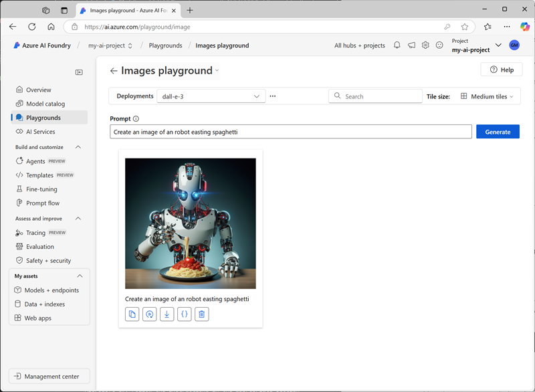535x392 pixels.
Task: Collapse the Build and customize section
Action: [78, 147]
